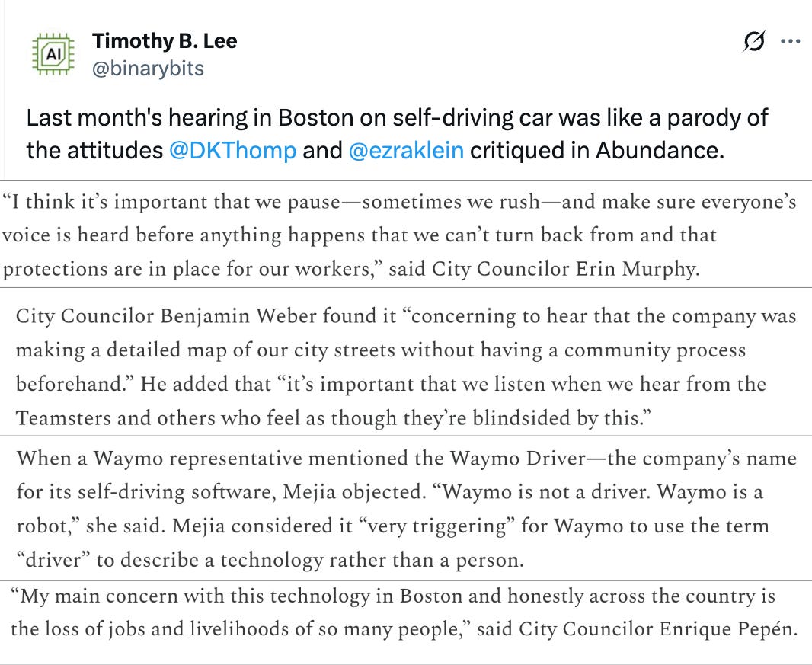The width and height of the screenshot is (812, 665).
Task: Click the display name Timothy B. Lee
Action: 165,41
